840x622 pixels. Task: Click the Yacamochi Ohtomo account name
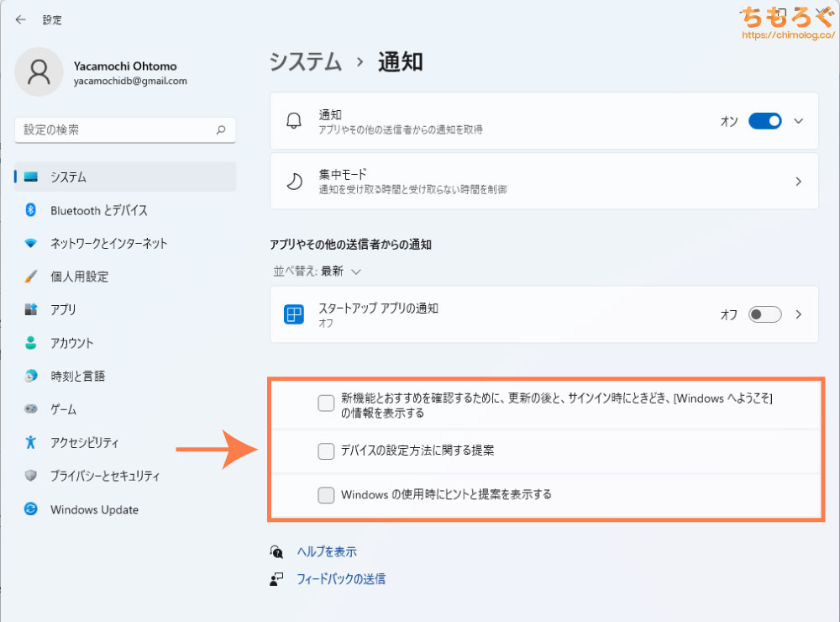pyautogui.click(x=125, y=66)
